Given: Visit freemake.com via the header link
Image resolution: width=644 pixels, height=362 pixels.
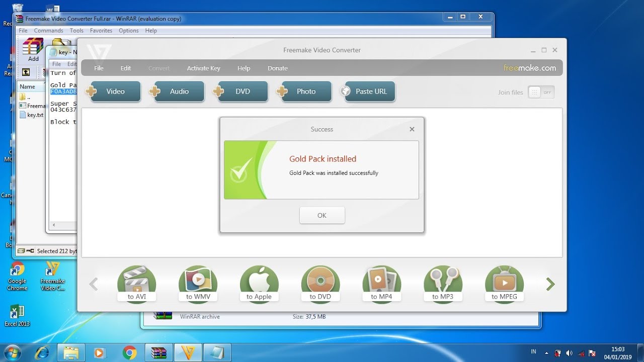Looking at the screenshot, I should (530, 67).
